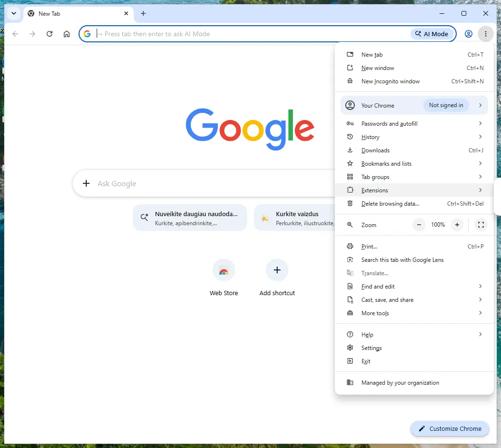Expand Find and edit chevron

coord(480,286)
